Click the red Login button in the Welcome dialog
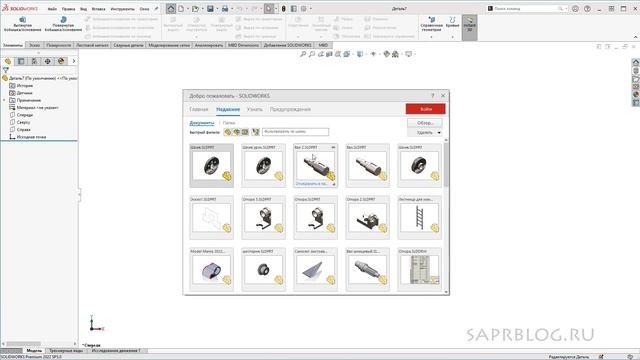 tap(425, 109)
